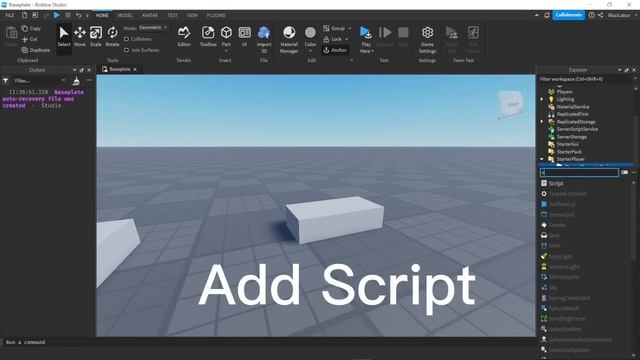
Task: Select Players in the Explorer
Action: pyautogui.click(x=564, y=92)
